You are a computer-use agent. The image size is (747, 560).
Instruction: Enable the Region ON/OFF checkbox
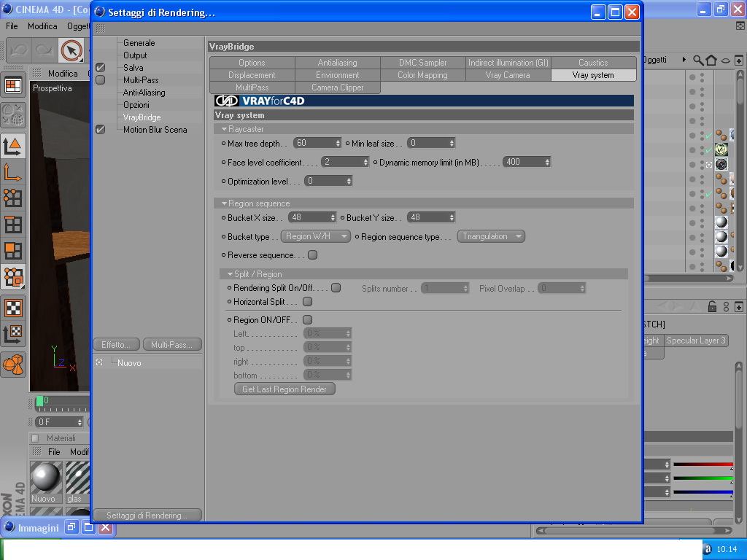[x=308, y=320]
